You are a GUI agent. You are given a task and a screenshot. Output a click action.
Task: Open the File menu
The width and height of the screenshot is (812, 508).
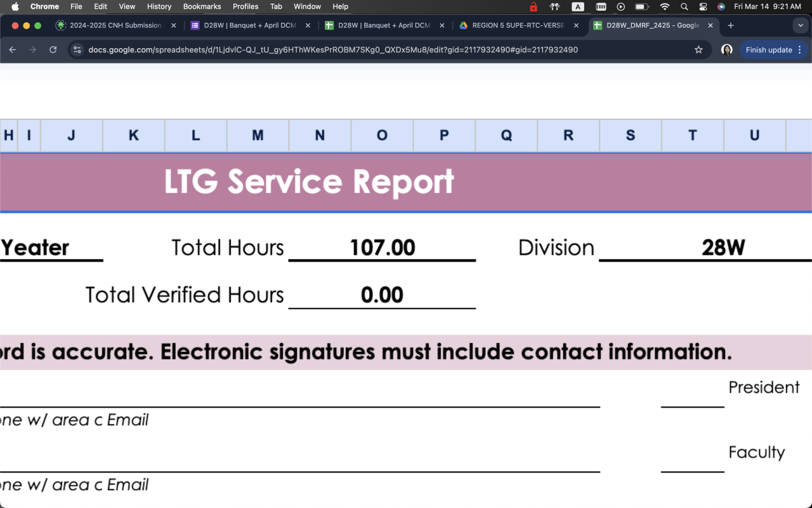pyautogui.click(x=76, y=6)
